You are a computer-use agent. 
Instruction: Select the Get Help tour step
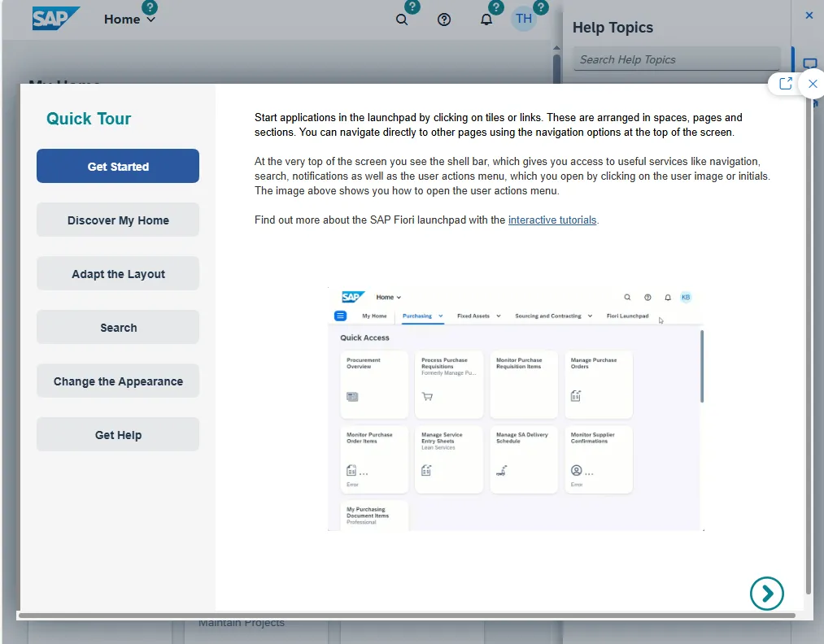click(118, 434)
